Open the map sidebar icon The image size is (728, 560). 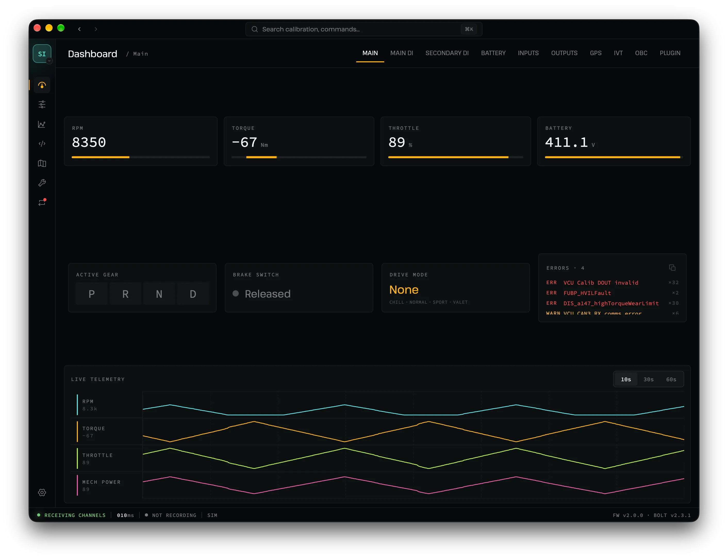tap(42, 163)
